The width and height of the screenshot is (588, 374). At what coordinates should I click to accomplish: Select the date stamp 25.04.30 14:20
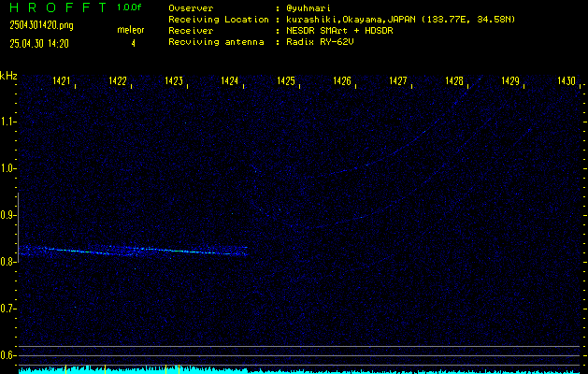point(39,44)
